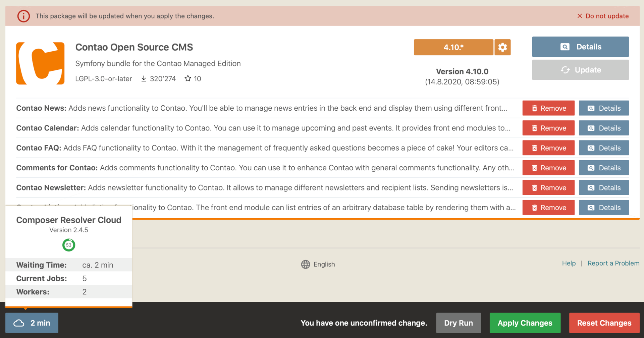Open the Report a Problem link
The width and height of the screenshot is (644, 338).
point(613,263)
